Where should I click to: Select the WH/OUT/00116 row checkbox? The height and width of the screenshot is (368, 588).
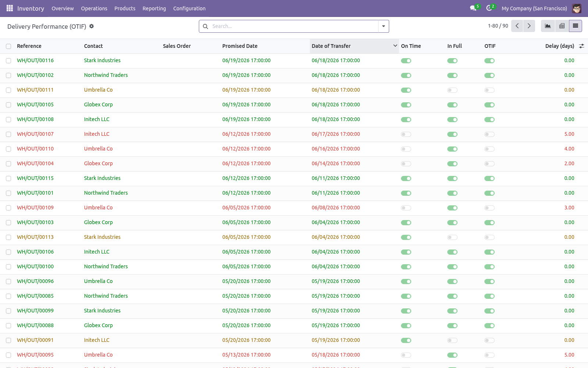(8, 61)
